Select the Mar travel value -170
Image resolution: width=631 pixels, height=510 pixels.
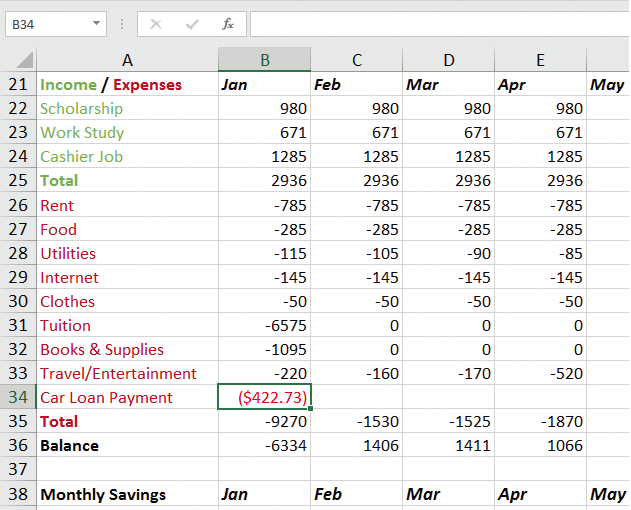click(x=448, y=373)
